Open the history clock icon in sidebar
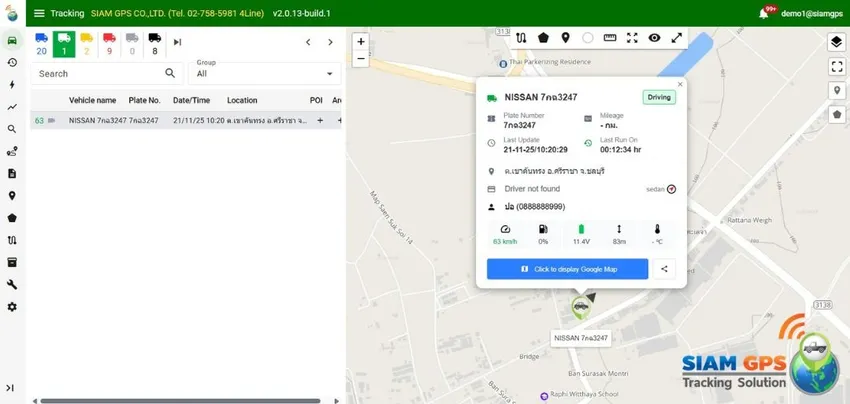 (x=12, y=62)
